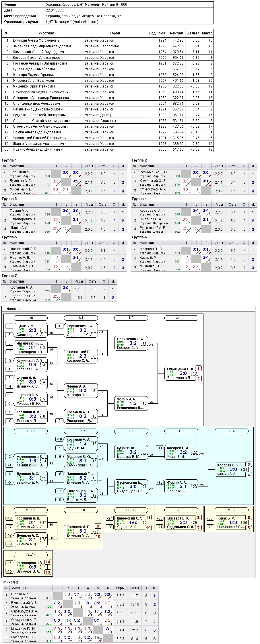Click the Место column header
Image resolution: width=260 pixels, height=644 pixels.
[207, 33]
